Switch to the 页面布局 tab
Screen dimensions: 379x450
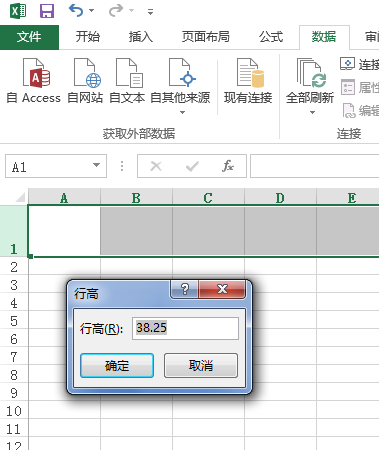point(205,37)
